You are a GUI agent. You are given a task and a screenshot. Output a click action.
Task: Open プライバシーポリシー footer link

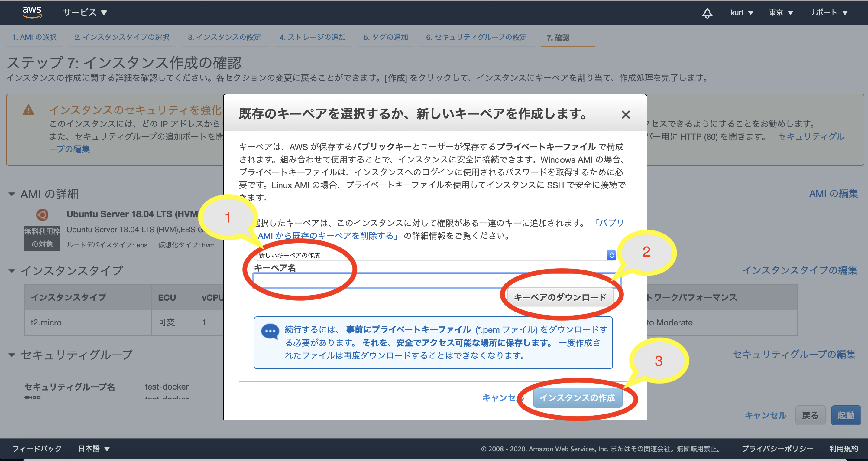pyautogui.click(x=777, y=449)
